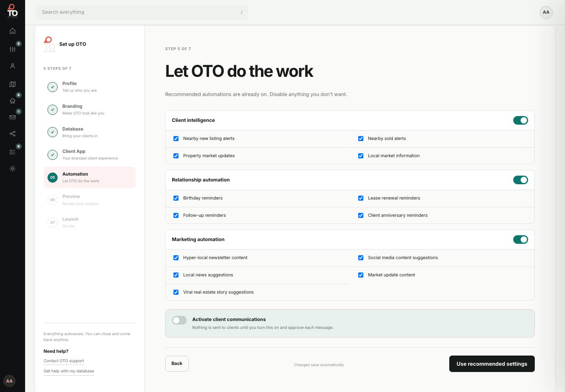Go to the Launch step 07
565x392 pixels.
pyautogui.click(x=89, y=222)
